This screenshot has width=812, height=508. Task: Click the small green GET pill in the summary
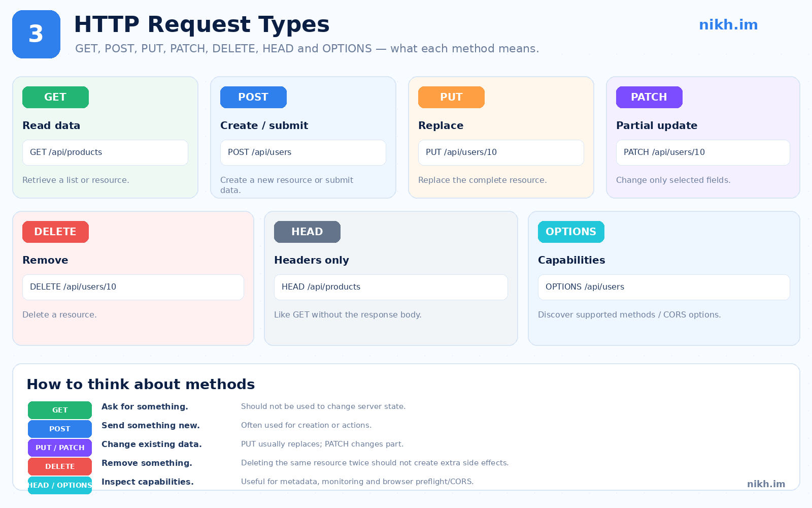pos(60,410)
